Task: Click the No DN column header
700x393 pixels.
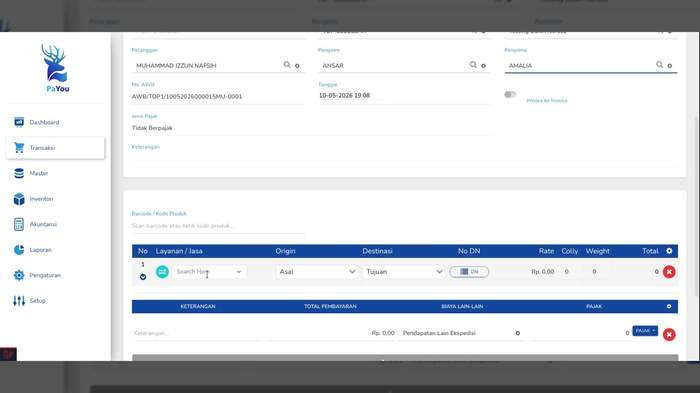Action: tap(469, 251)
